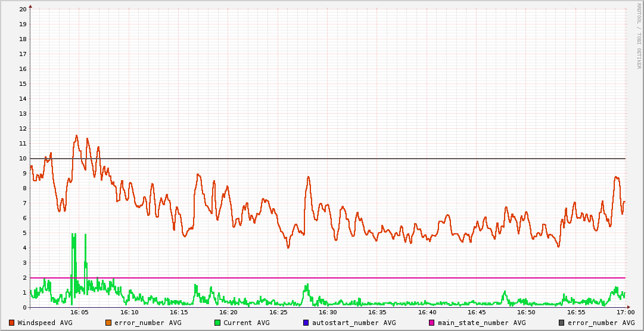
Task: Click the orange error_number legend swatch
Action: pyautogui.click(x=108, y=323)
